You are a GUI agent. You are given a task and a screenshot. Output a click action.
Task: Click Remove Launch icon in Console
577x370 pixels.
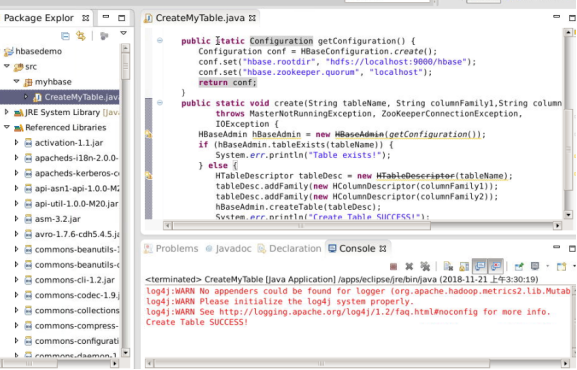[409, 266]
